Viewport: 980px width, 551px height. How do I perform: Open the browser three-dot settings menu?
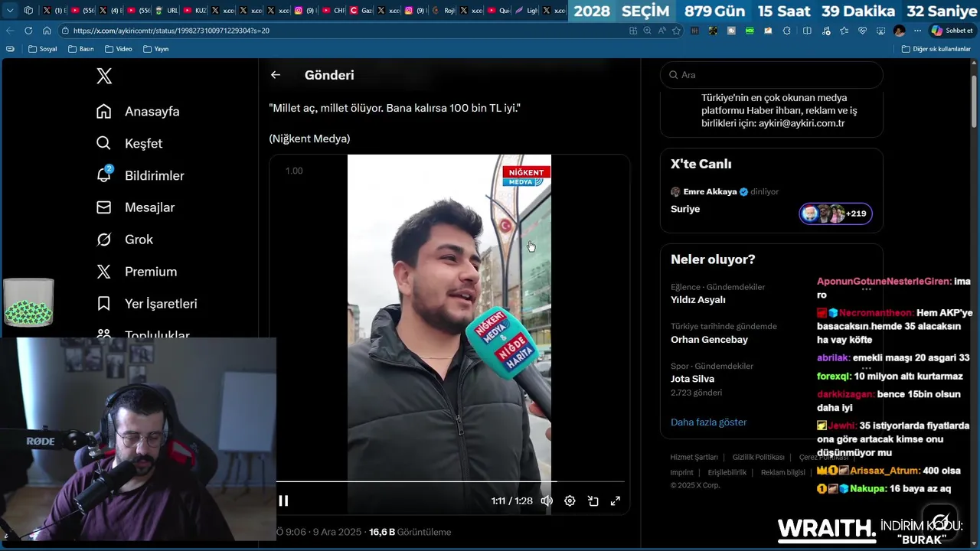917,31
